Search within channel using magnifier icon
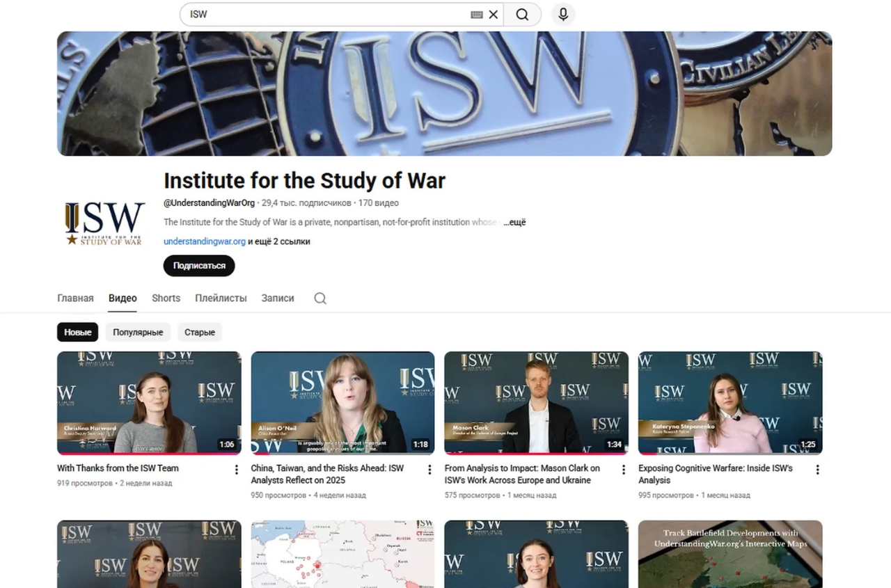 click(320, 299)
